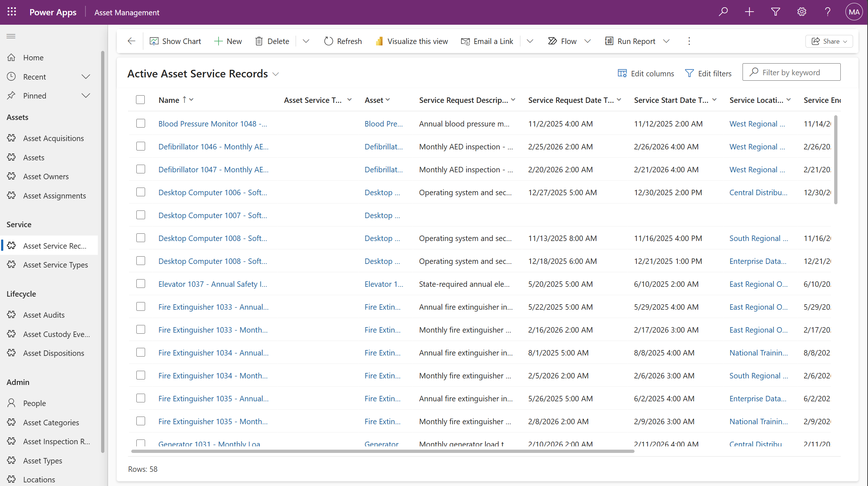Image resolution: width=868 pixels, height=486 pixels.
Task: Select Fire Extinguisher 1033 Annual row checkbox
Action: click(x=141, y=306)
